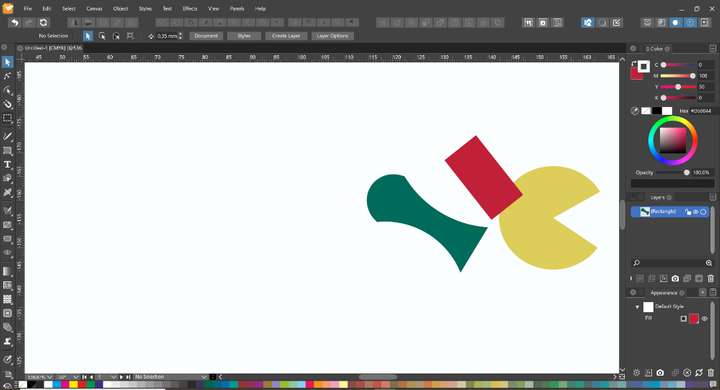
Task: Open the Color panel options menu
Action: coord(712,48)
